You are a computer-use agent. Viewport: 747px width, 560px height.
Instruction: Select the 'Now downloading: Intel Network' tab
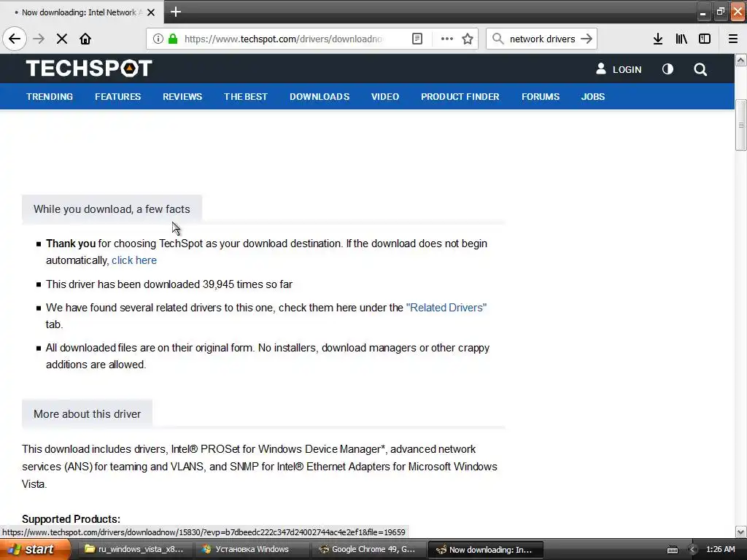point(82,12)
